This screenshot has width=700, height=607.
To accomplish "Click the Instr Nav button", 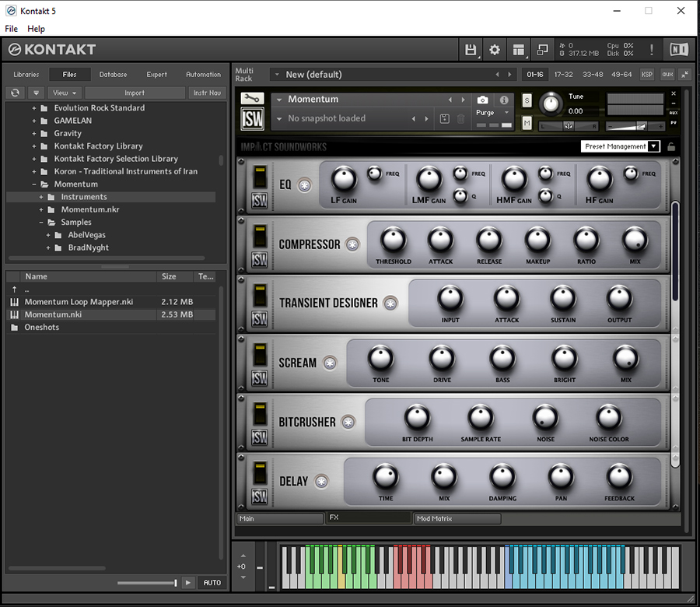I will pos(207,93).
